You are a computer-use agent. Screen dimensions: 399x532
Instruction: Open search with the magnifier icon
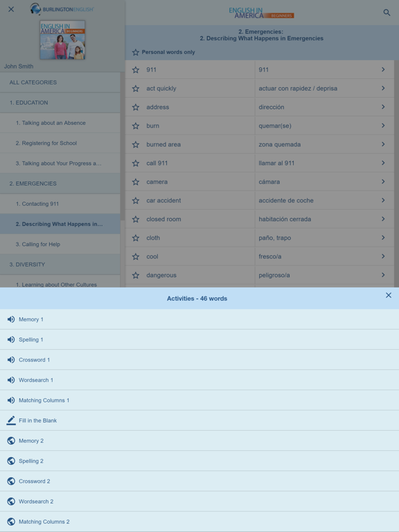pos(387,12)
